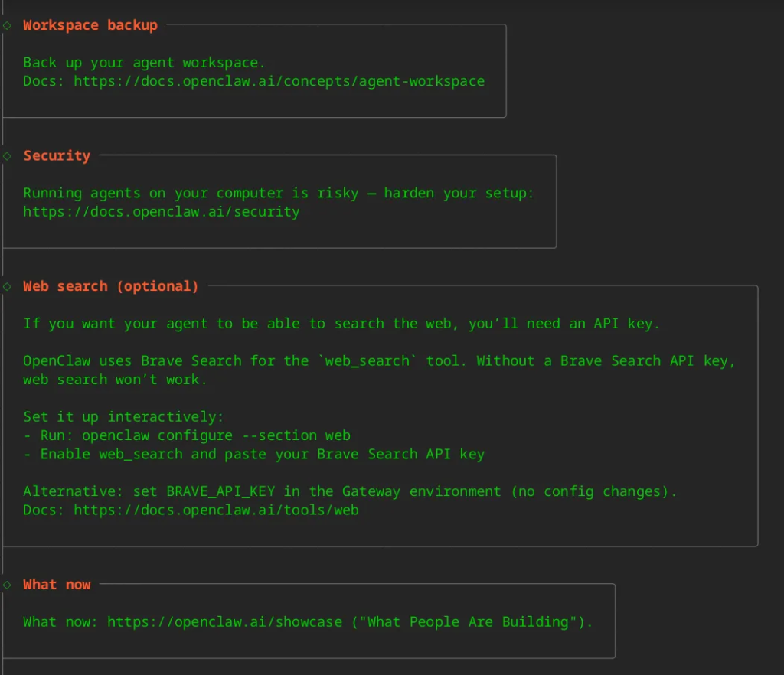Click the 'Back up your agent workspace' line

[144, 63]
